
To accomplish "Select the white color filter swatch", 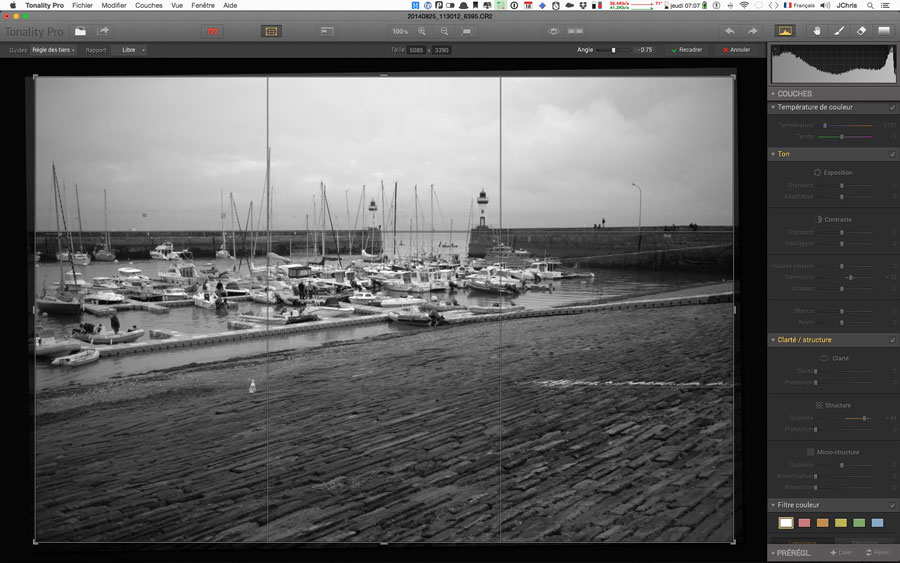I will point(786,523).
